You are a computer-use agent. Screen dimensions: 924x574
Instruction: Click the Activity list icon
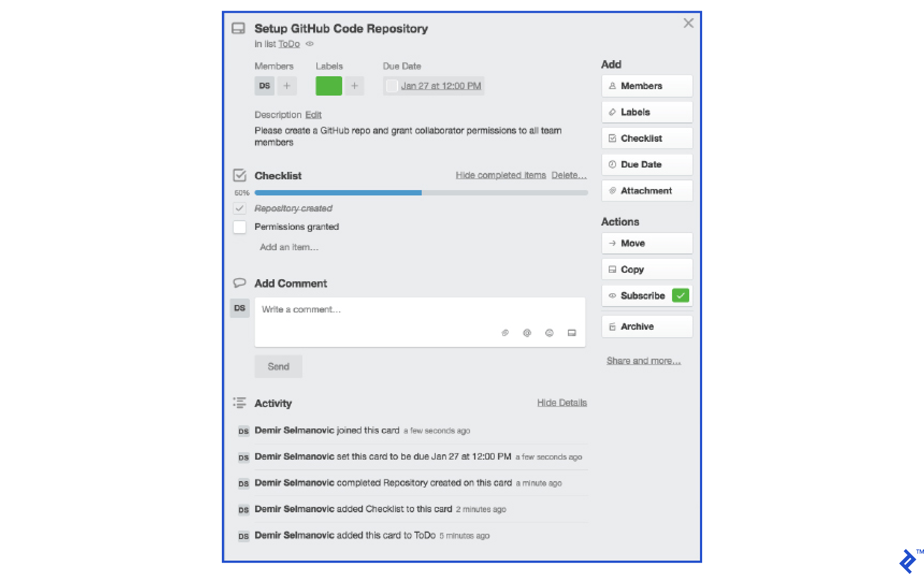(240, 403)
